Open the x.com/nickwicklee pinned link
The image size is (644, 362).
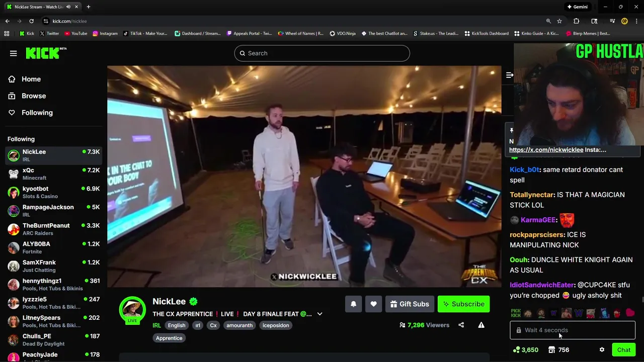click(546, 150)
